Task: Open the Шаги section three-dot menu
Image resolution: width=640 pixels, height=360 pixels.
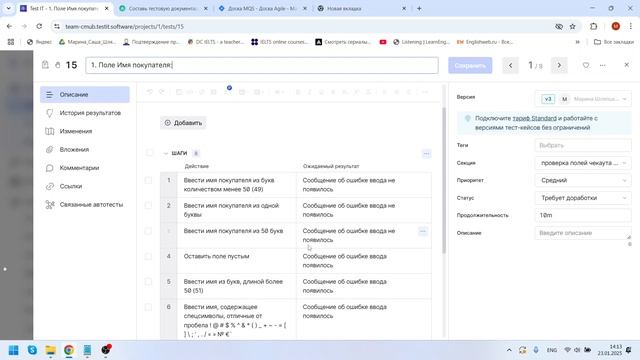Action: 427,153
